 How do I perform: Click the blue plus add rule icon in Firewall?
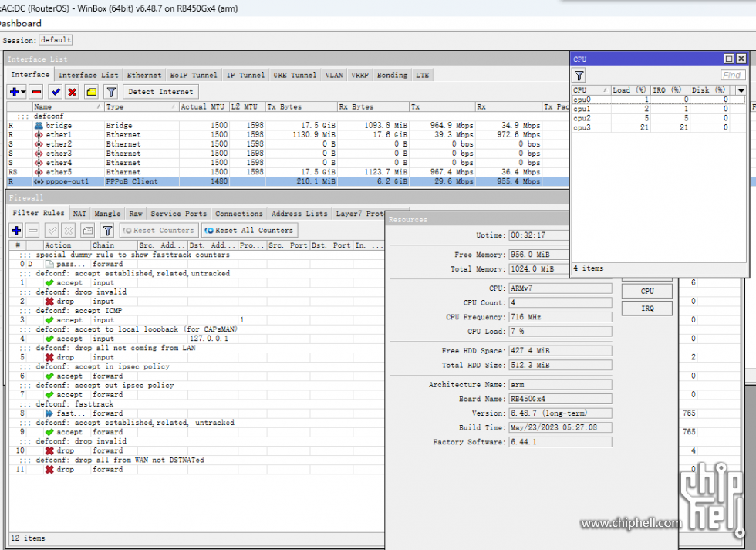pos(16,231)
